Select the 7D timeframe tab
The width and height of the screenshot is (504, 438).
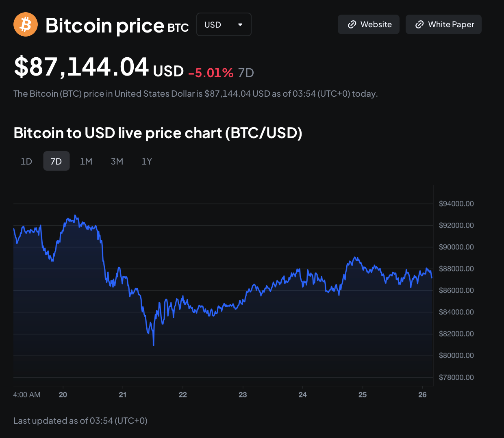(56, 161)
